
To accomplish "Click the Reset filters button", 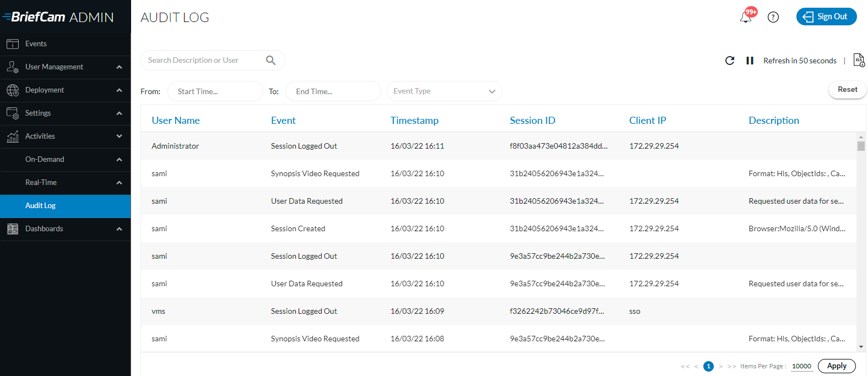I will coord(847,90).
